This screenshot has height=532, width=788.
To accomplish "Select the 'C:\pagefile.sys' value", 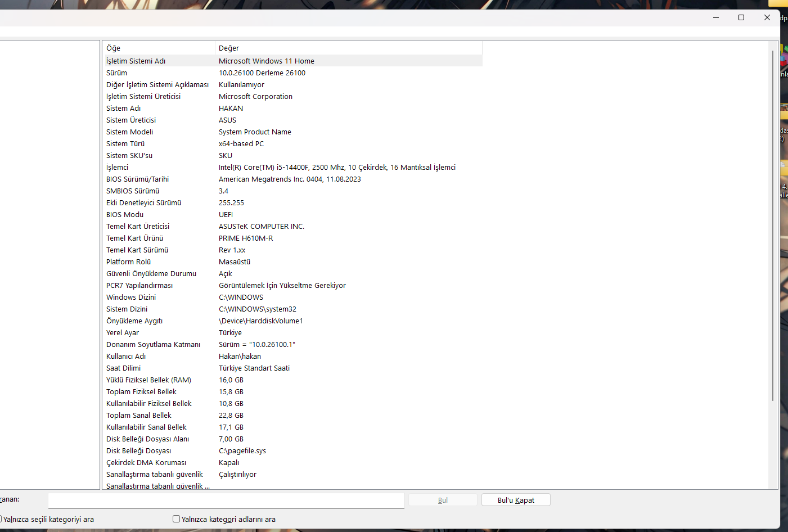I will [x=242, y=451].
